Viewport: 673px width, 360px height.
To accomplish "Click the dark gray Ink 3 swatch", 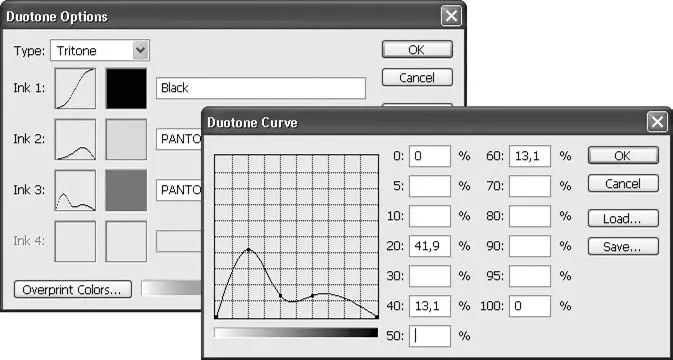I will click(x=126, y=190).
